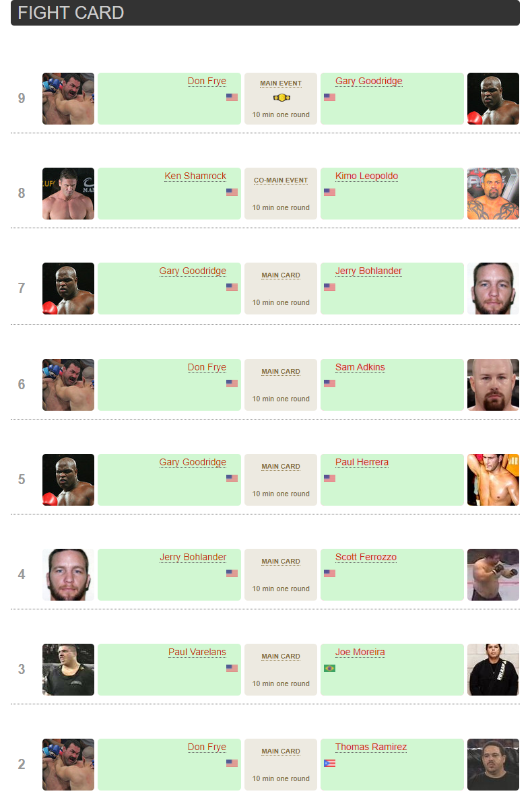Click the US flag under Sam Adkins
Viewport: 532px width, 804px height.
click(x=329, y=383)
